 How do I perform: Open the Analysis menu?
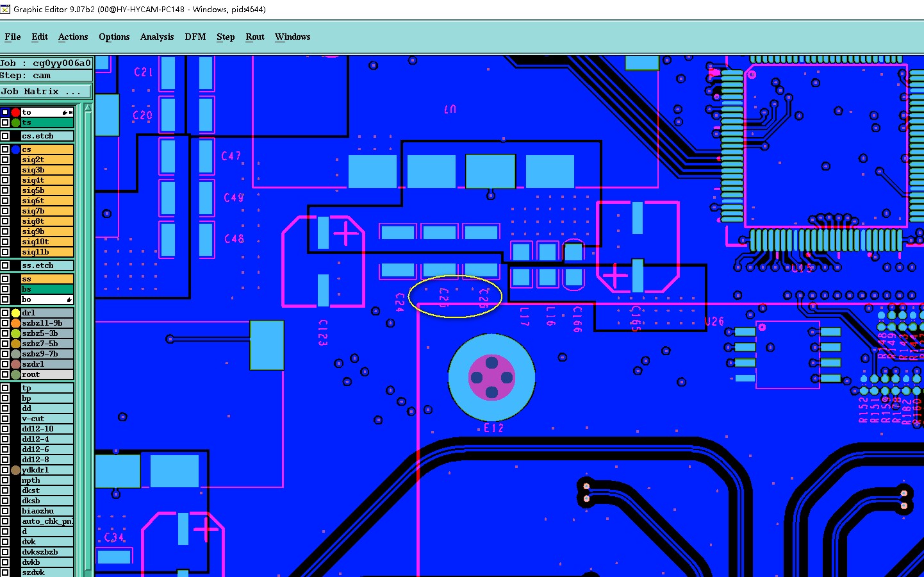point(157,37)
